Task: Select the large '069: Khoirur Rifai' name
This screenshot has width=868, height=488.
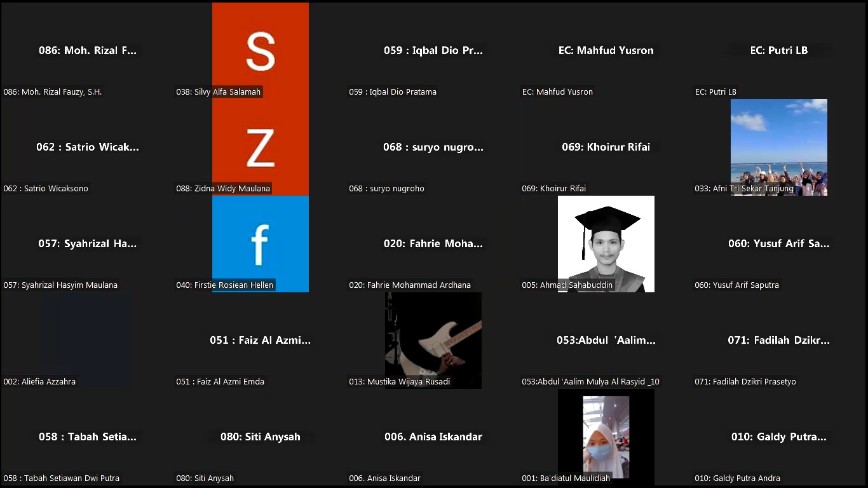Action: pos(606,147)
